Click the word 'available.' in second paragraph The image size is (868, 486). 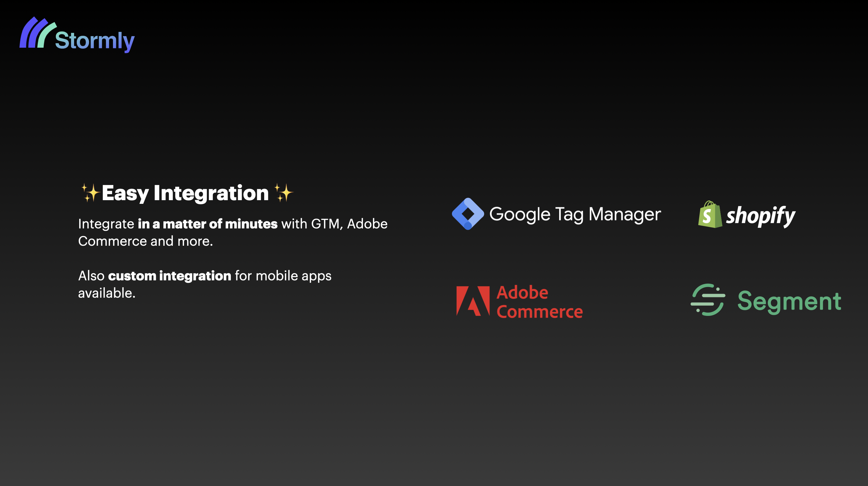coord(107,293)
